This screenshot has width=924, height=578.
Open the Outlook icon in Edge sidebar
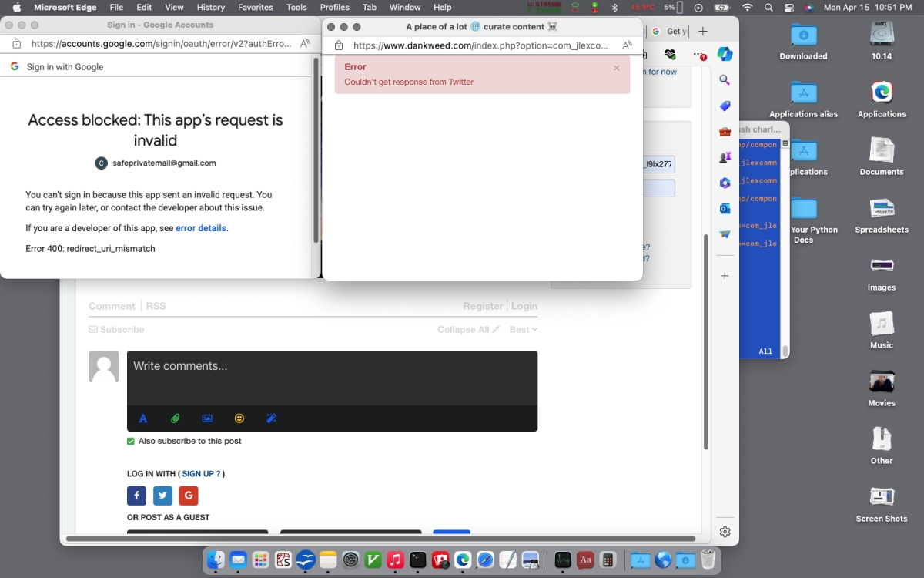725,209
